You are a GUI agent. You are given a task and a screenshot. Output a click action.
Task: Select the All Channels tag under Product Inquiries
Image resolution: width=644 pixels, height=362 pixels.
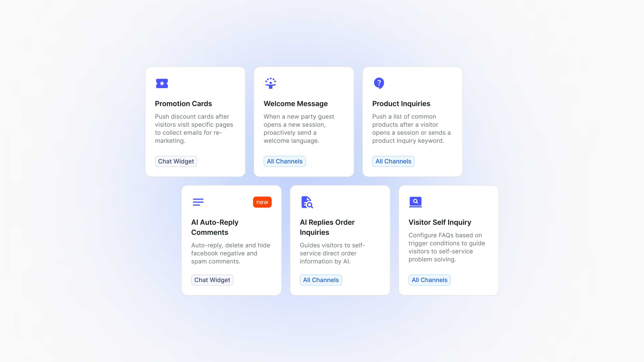click(393, 161)
